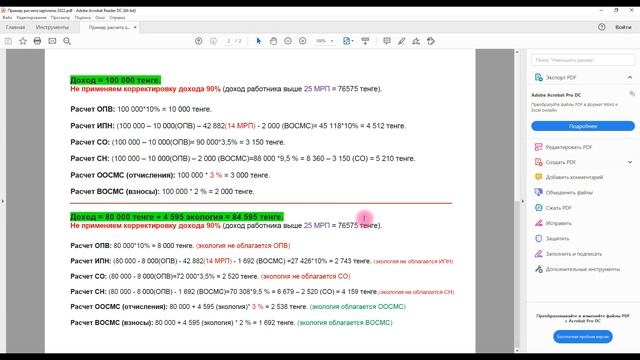The width and height of the screenshot is (640, 360).
Task: Zoom out with the minus icon
Action: tap(288, 41)
